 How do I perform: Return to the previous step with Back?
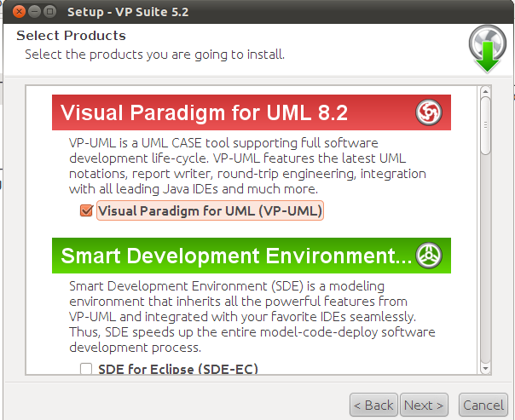[373, 405]
